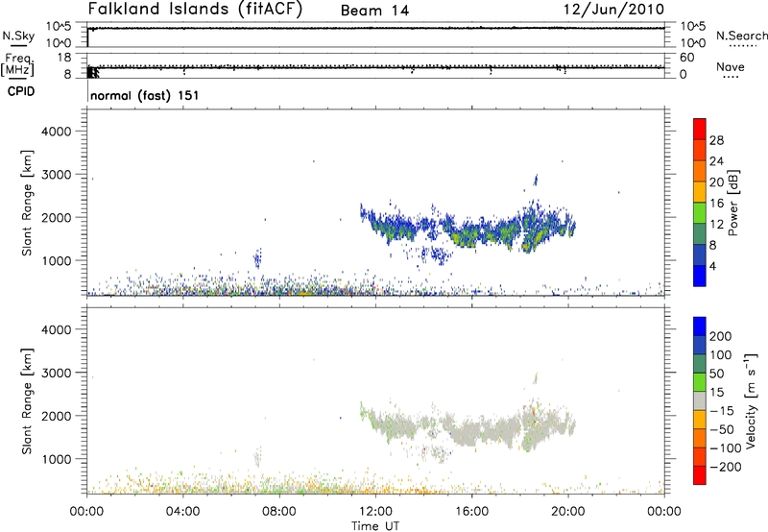
Task: Click the 'Time UT' axis label
Action: click(x=375, y=526)
